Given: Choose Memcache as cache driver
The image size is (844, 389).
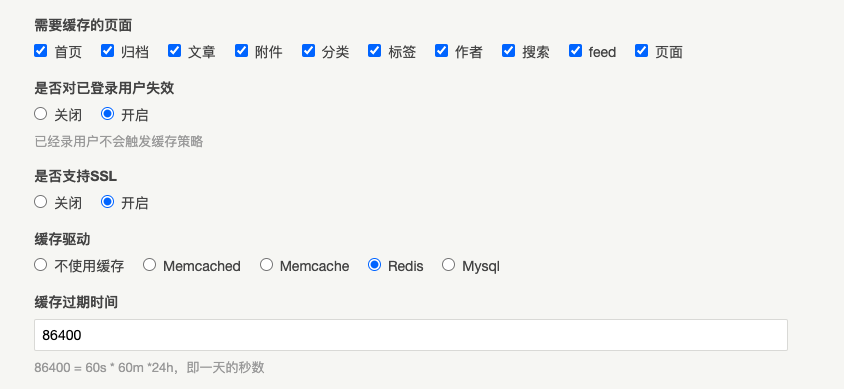Looking at the screenshot, I should [266, 265].
